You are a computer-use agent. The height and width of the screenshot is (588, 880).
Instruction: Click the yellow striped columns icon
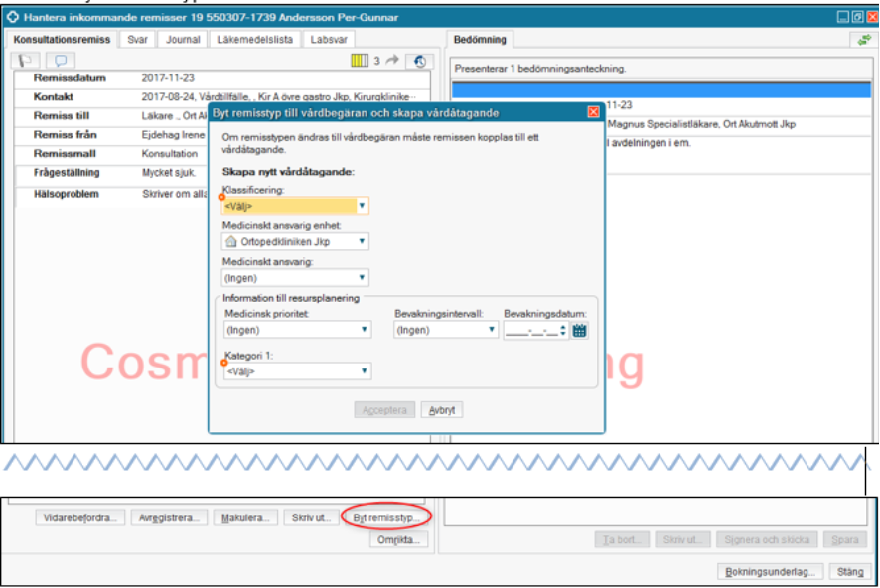pos(361,61)
